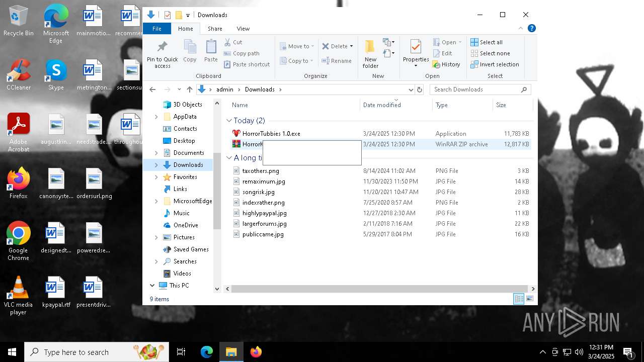
Task: Open recent locations dropdown
Action: [179, 89]
